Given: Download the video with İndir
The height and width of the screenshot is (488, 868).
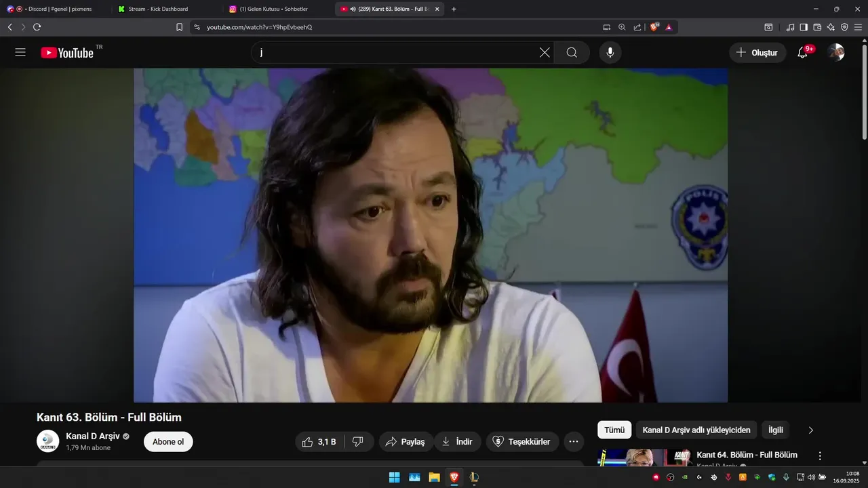Looking at the screenshot, I should pyautogui.click(x=457, y=442).
